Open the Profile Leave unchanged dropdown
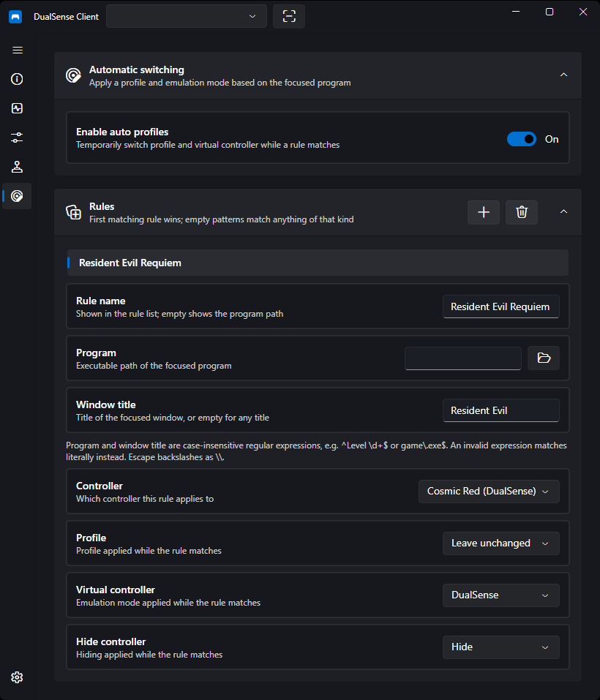 [501, 543]
